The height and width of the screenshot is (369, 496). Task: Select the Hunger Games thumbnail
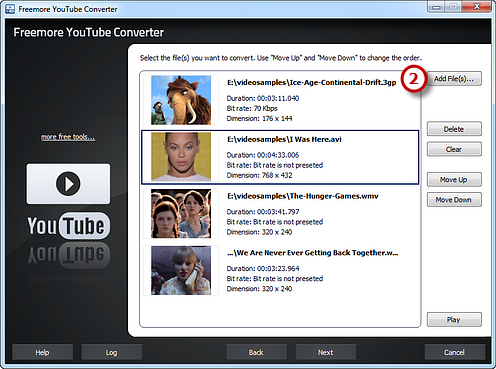pyautogui.click(x=181, y=213)
